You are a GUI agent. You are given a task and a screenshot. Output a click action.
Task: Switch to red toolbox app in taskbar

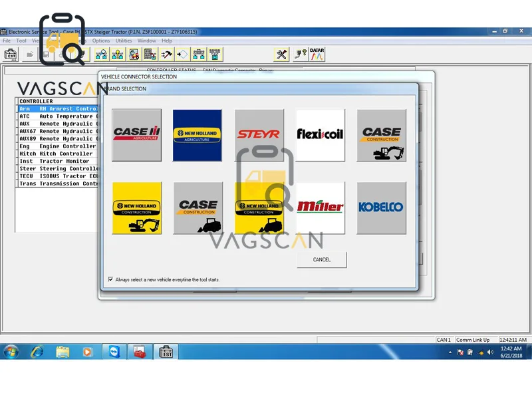140,352
